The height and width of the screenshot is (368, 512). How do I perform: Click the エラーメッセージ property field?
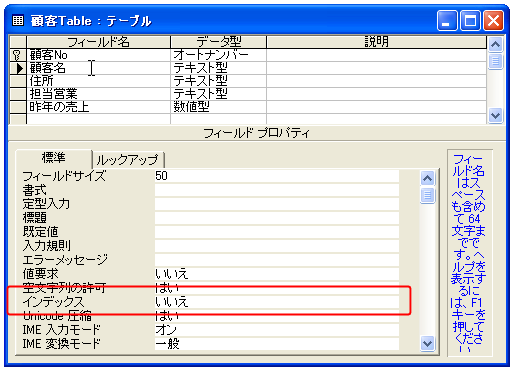tap(277, 260)
